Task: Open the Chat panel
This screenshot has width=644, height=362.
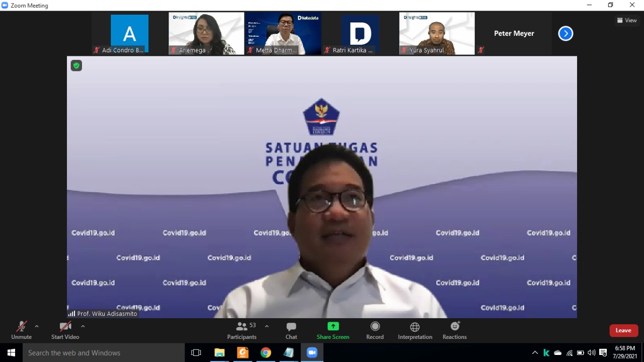Action: click(x=291, y=330)
